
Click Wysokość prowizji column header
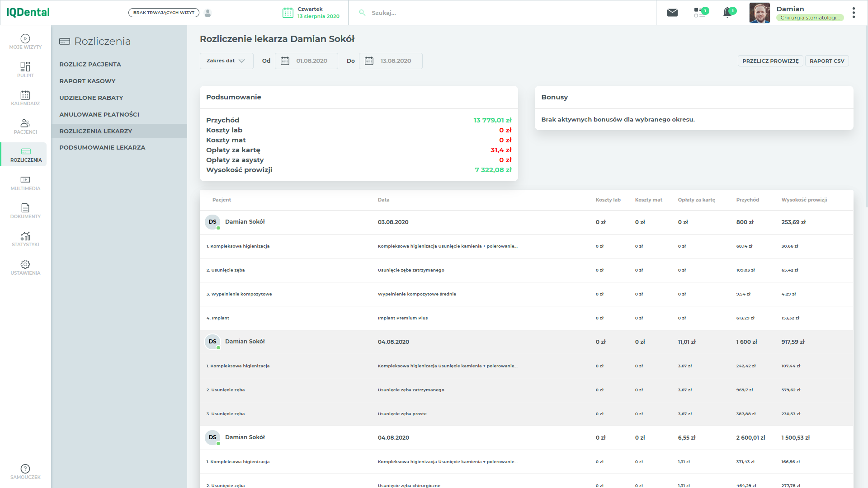(804, 200)
